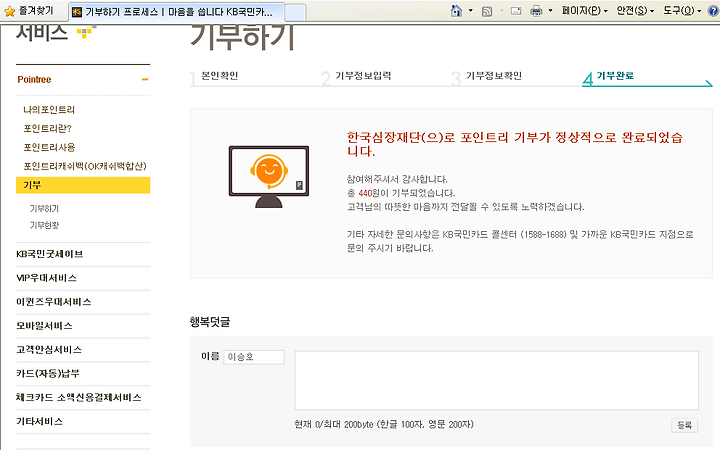Collapse the Pointree section minus icon
The image size is (720, 450).
tap(145, 79)
